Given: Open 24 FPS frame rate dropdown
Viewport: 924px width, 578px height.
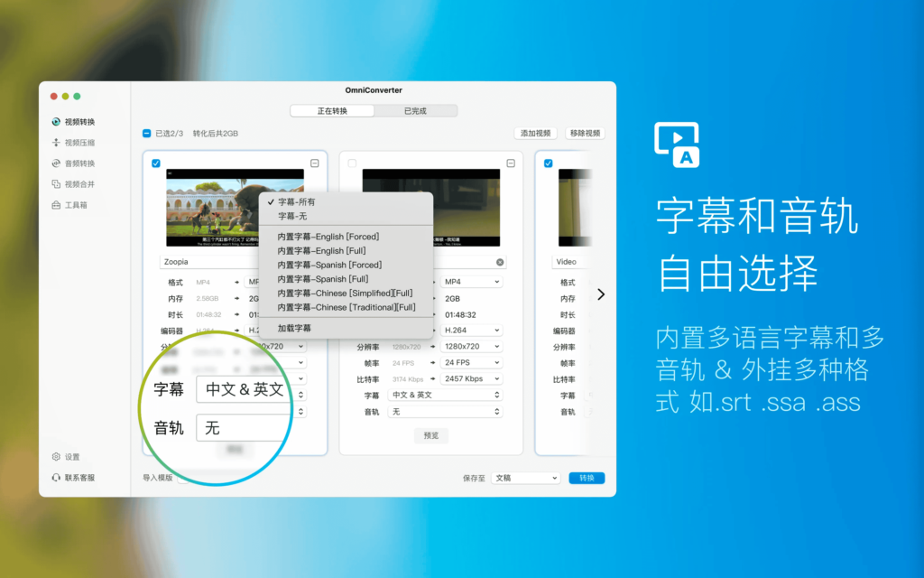Looking at the screenshot, I should pos(471,363).
